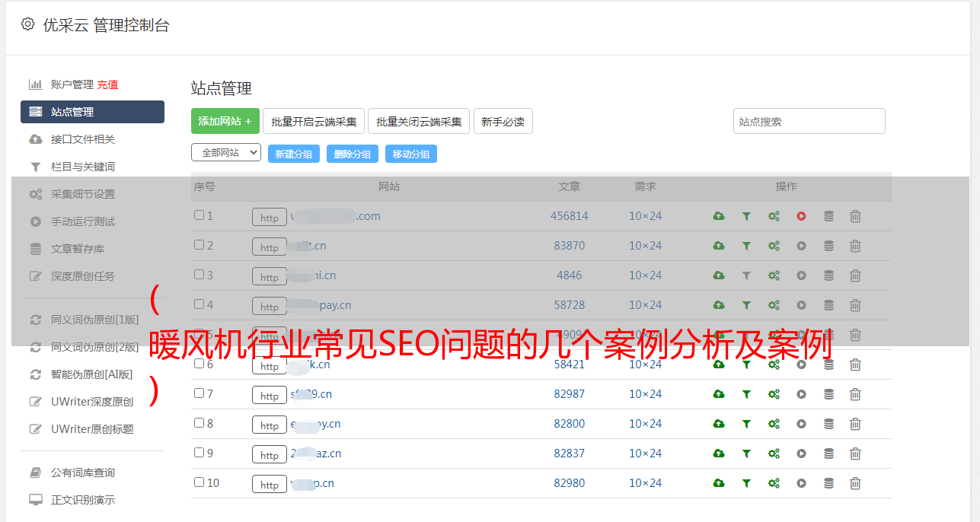Image resolution: width=980 pixels, height=522 pixels.
Task: Open database icon in row 8
Action: (x=828, y=424)
